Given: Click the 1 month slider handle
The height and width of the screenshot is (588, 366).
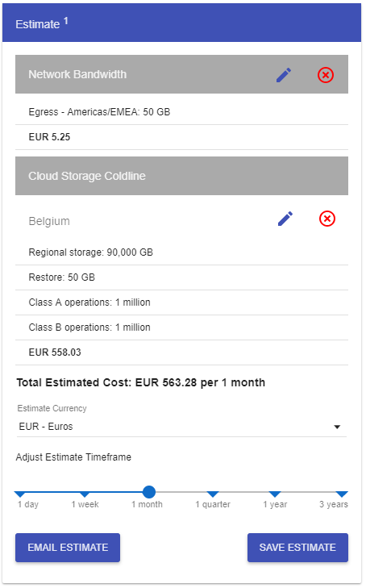Looking at the screenshot, I should tap(149, 492).
